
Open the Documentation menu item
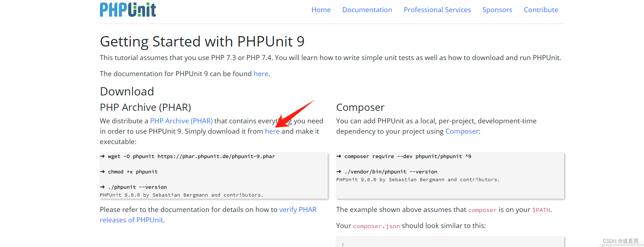[367, 10]
